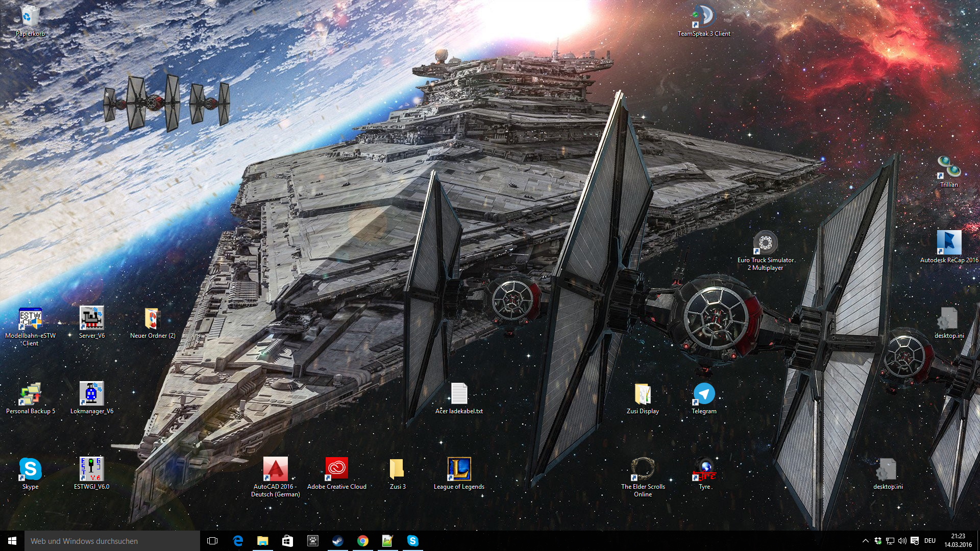
Task: Click the Adobe Creative Cloud icon
Action: [337, 474]
